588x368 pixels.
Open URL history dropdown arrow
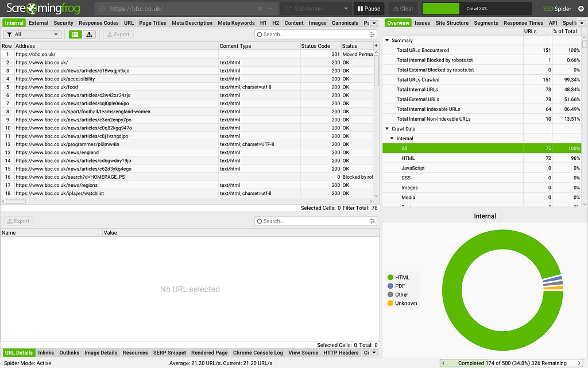tap(271, 9)
